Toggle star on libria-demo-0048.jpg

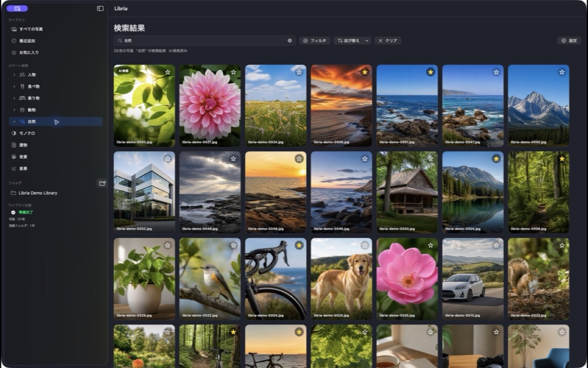[299, 159]
